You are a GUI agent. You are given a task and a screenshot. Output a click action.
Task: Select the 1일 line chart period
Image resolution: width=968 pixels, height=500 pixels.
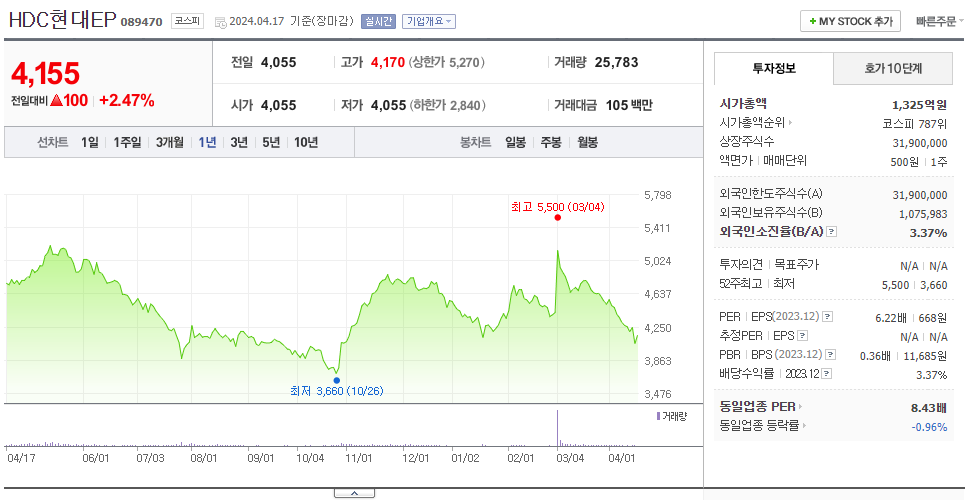click(x=90, y=143)
